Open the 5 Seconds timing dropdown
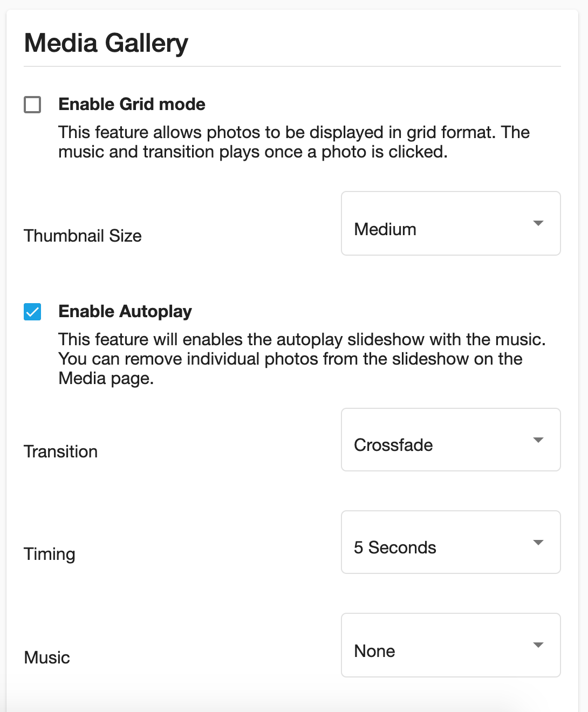The height and width of the screenshot is (712, 588). [451, 542]
